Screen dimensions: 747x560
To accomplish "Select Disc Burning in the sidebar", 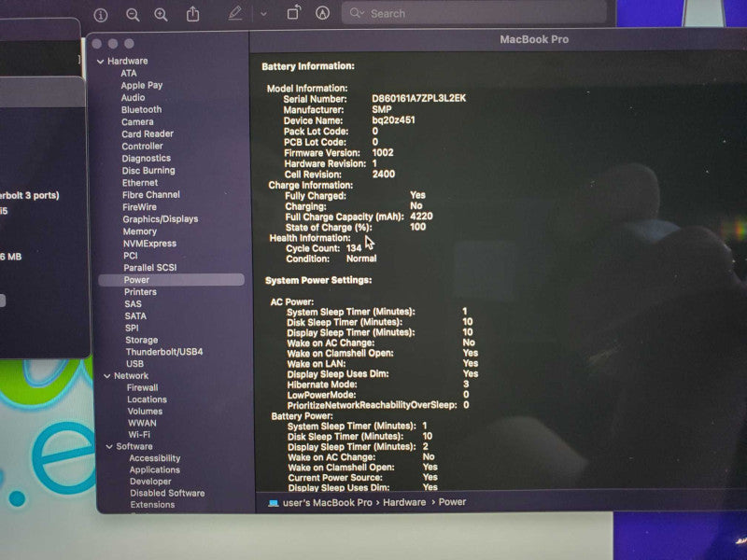I will (148, 171).
